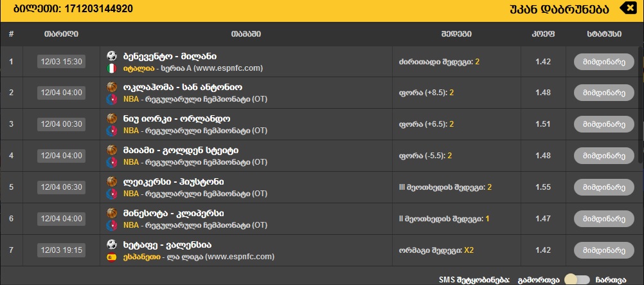Click the basketball icon for მინესოტა - კლიპერსი
644x285 pixels.
[112, 213]
